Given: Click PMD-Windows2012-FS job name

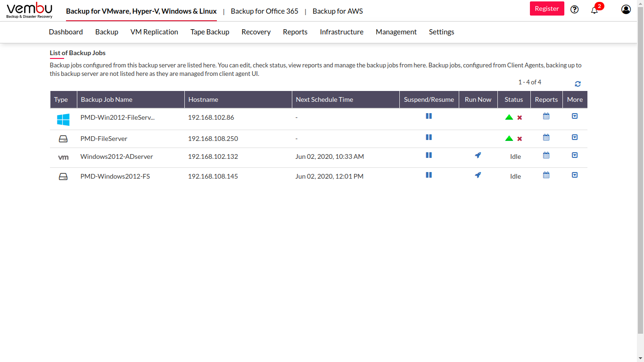Looking at the screenshot, I should pos(115,176).
